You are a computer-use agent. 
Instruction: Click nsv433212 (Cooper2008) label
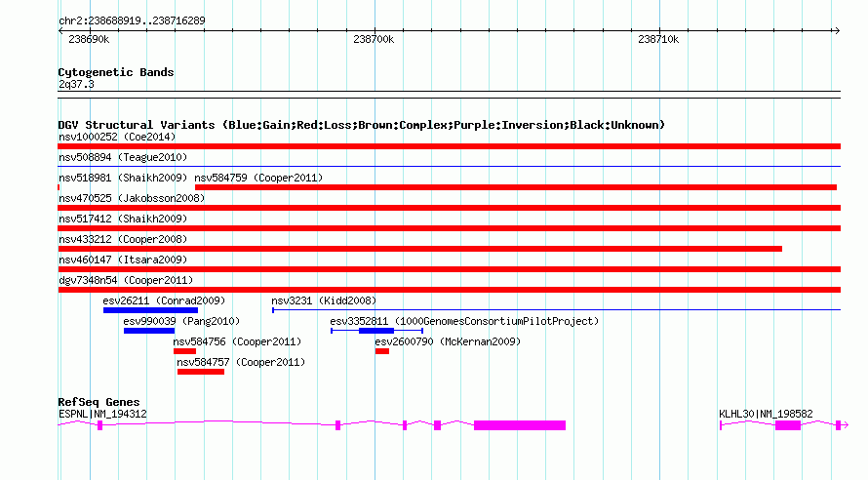[123, 239]
